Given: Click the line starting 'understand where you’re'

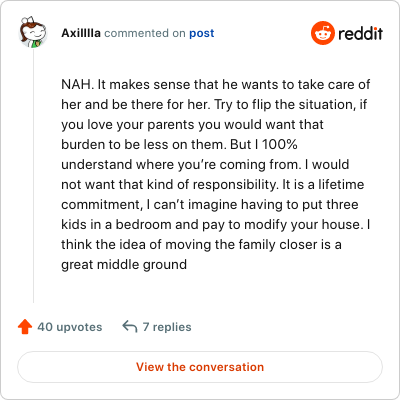Looking at the screenshot, I should (x=205, y=164).
